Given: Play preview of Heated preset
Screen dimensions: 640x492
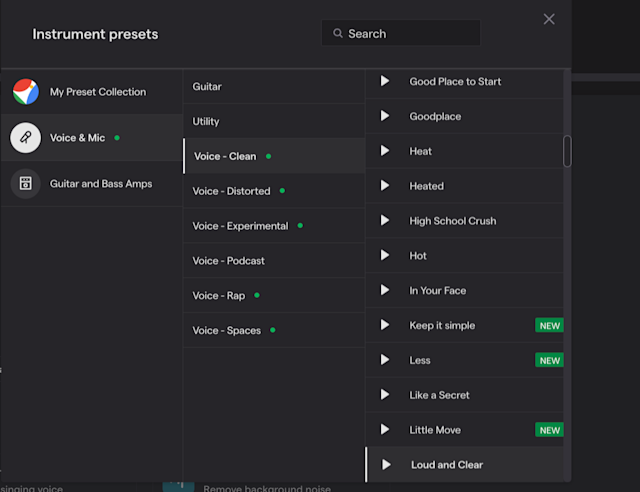Looking at the screenshot, I should 384,185.
